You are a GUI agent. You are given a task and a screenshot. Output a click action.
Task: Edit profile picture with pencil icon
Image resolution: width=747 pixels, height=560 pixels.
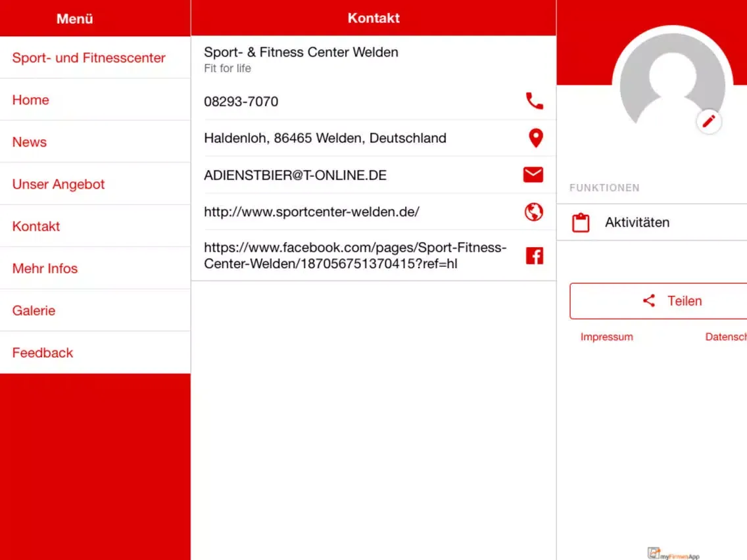click(x=708, y=122)
